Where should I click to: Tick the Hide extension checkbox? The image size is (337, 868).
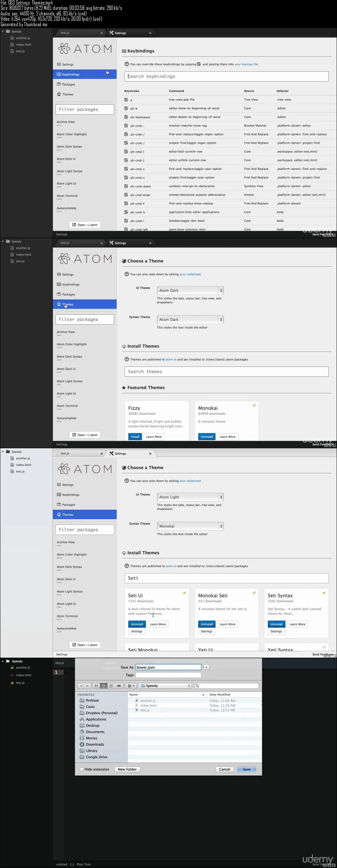pos(82,769)
